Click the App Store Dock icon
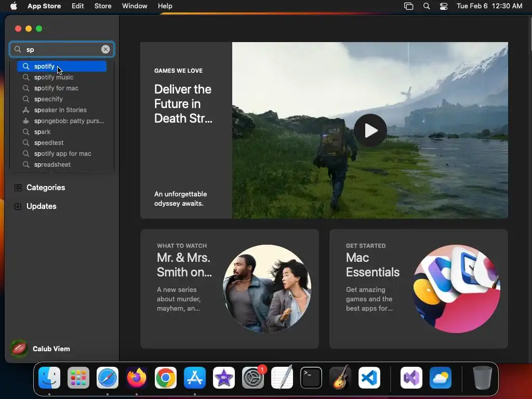 click(x=195, y=378)
